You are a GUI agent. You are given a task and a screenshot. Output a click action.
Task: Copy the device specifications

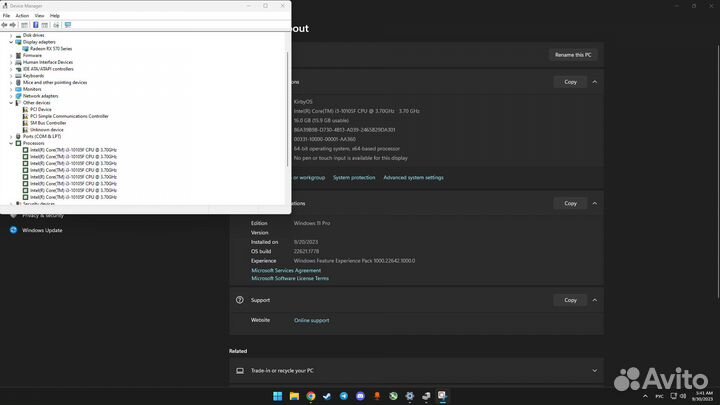(570, 82)
